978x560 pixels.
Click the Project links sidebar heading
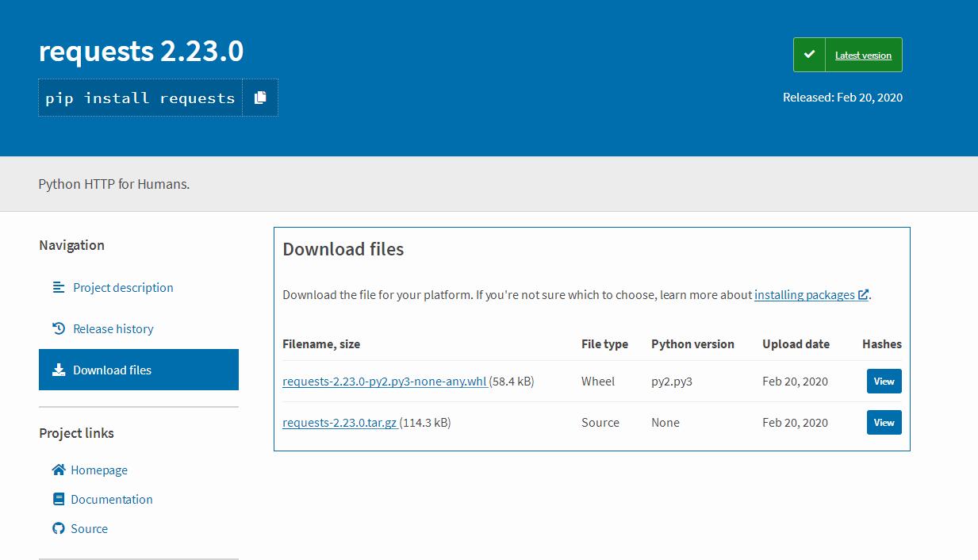point(76,432)
